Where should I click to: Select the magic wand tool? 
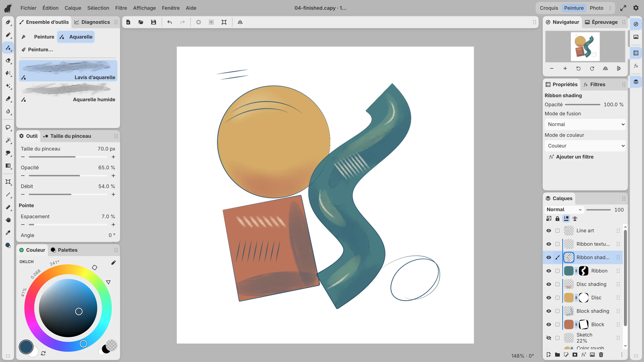(x=8, y=140)
